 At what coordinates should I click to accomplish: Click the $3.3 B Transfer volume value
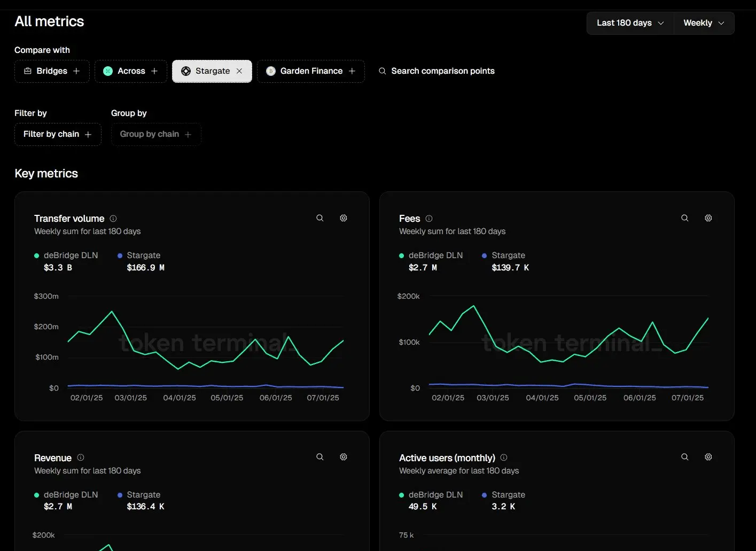click(x=58, y=268)
